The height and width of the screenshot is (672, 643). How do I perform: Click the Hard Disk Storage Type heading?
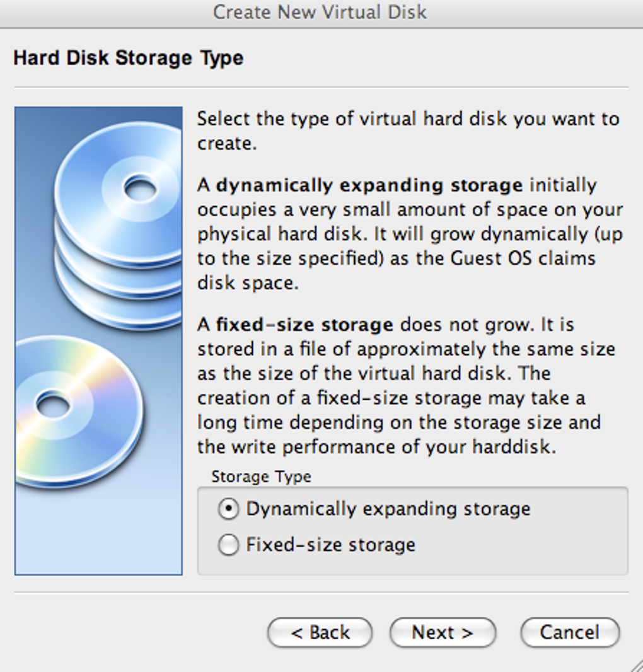tap(129, 58)
